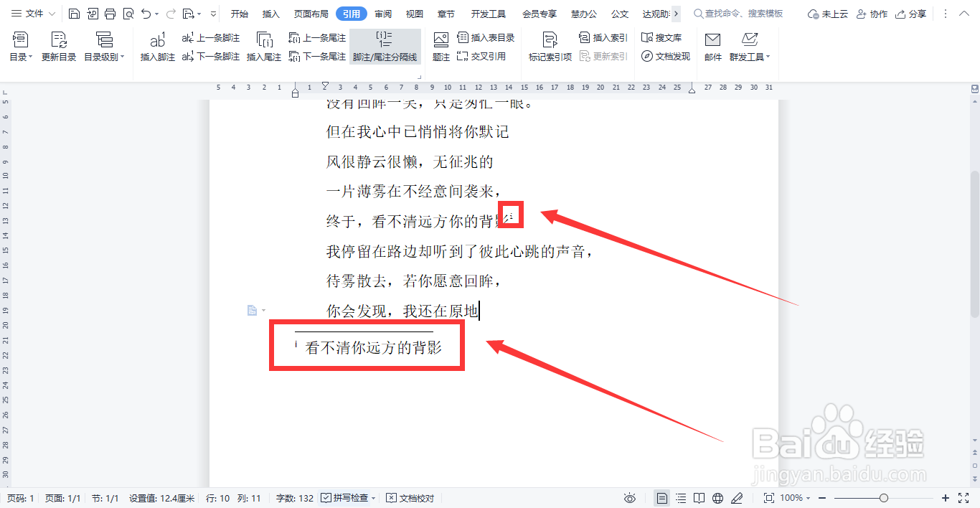Click footnote text 看不清你远方的背影

374,348
